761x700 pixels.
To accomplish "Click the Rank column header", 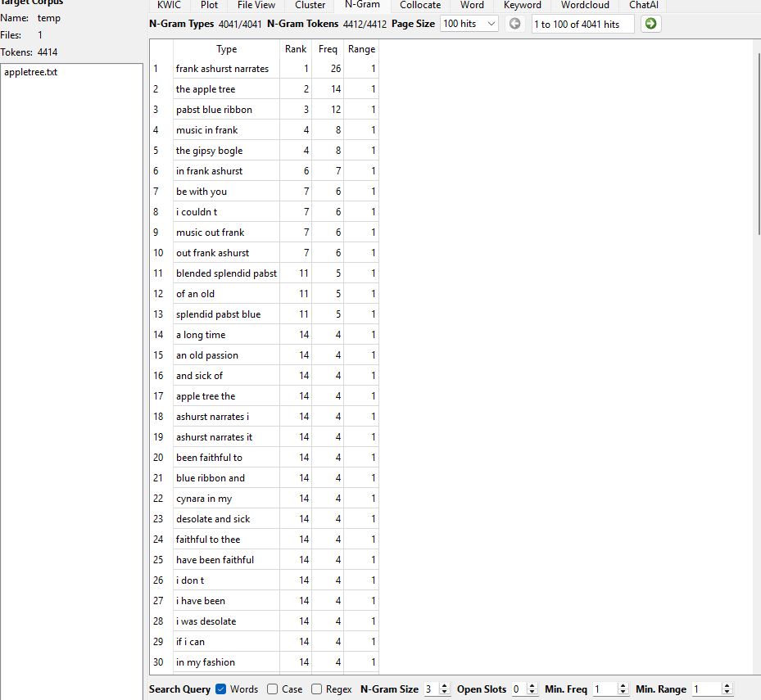I will [295, 48].
